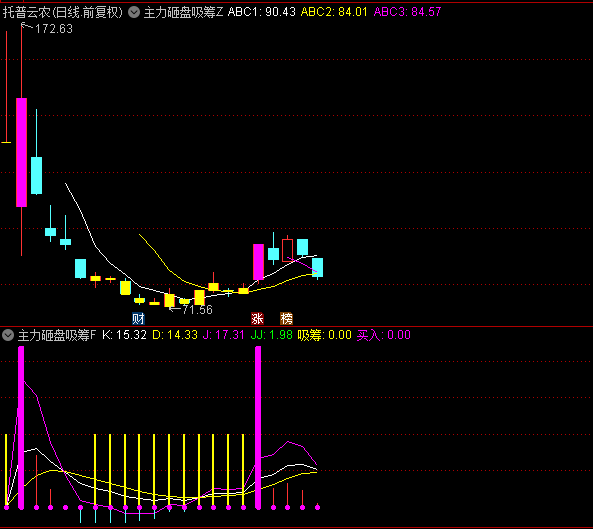593x529 pixels.
Task: Click the 吸筹: 0.00 value
Action: pyautogui.click(x=324, y=335)
